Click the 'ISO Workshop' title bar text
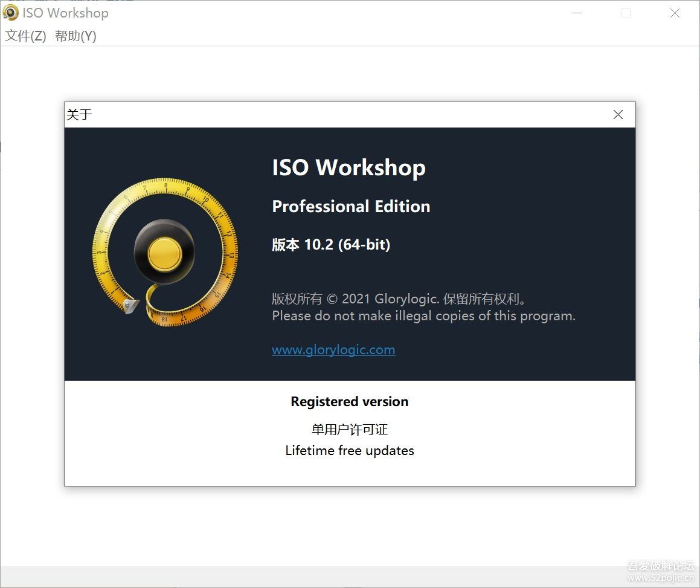Image resolution: width=700 pixels, height=588 pixels. point(66,12)
